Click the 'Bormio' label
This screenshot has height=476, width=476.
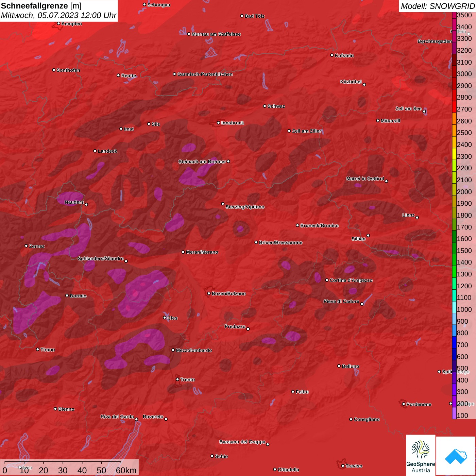tap(78, 296)
